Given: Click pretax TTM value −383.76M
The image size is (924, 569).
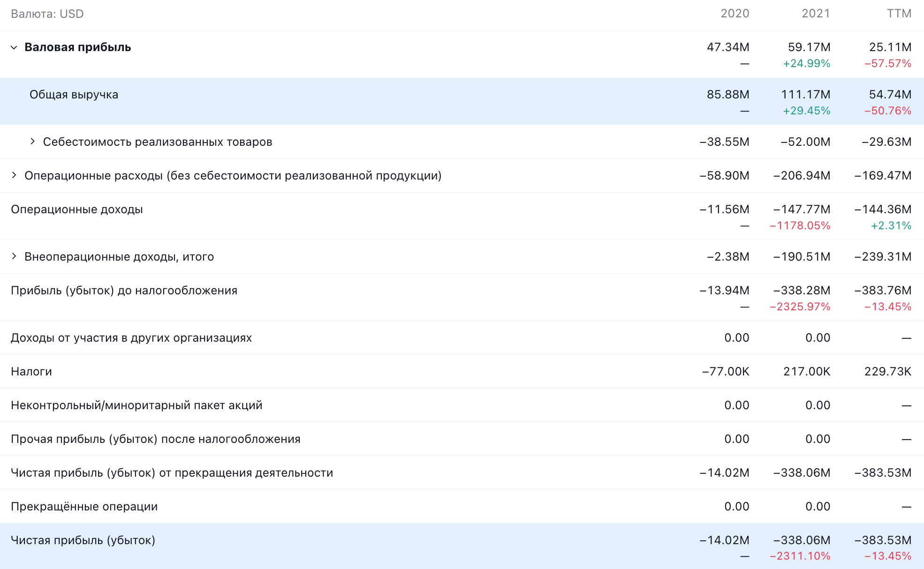Looking at the screenshot, I should (x=883, y=291).
